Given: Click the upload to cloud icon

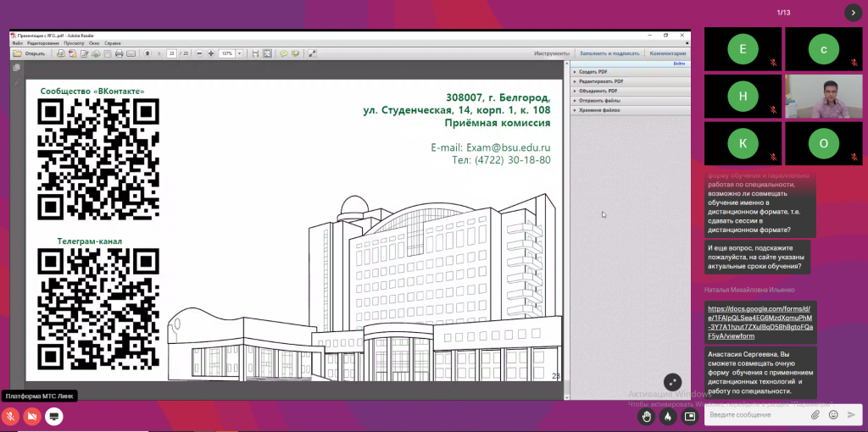Looking at the screenshot, I should pyautogui.click(x=96, y=53).
